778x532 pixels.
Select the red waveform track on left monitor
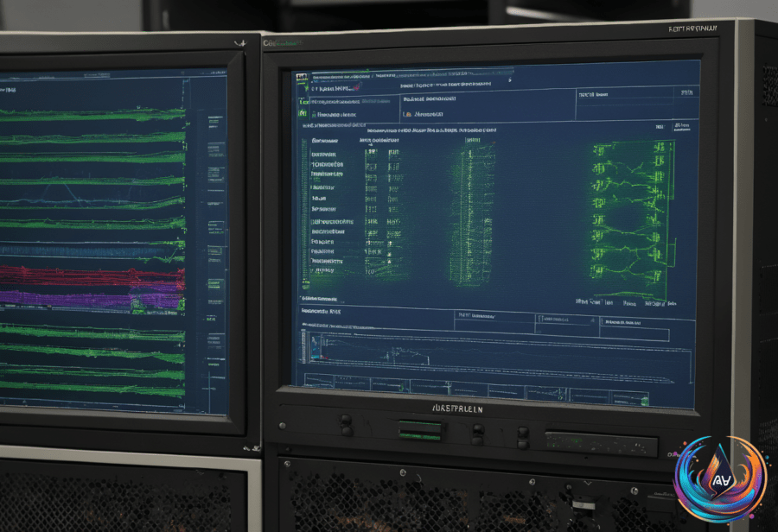92,275
